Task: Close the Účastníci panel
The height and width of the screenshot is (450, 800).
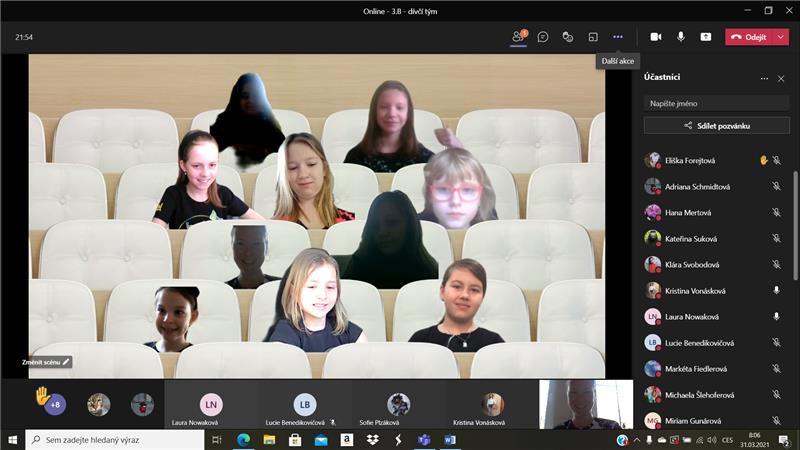Action: [x=781, y=78]
